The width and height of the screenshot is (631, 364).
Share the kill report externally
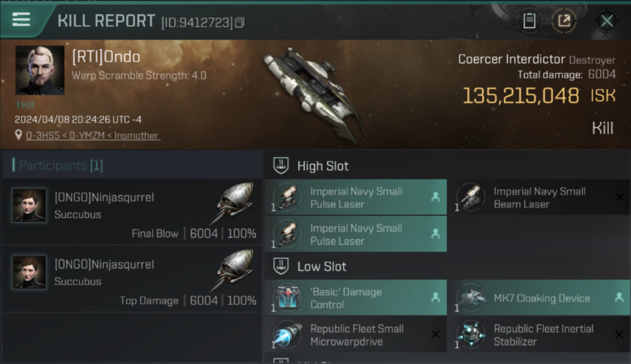564,21
